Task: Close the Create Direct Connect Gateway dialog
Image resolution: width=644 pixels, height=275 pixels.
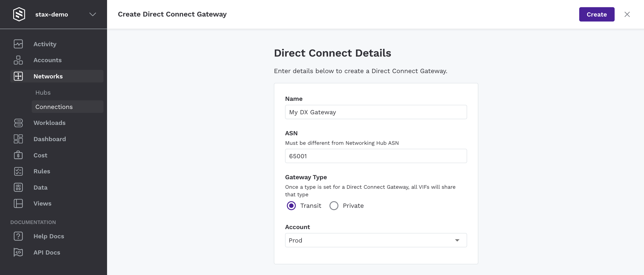Action: [627, 14]
